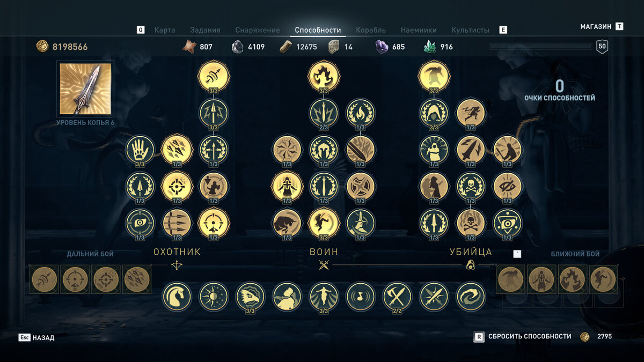Viewport: 644px width, 362px height.
Task: Select the skull and crossbones laurel ability
Action: (x=471, y=186)
